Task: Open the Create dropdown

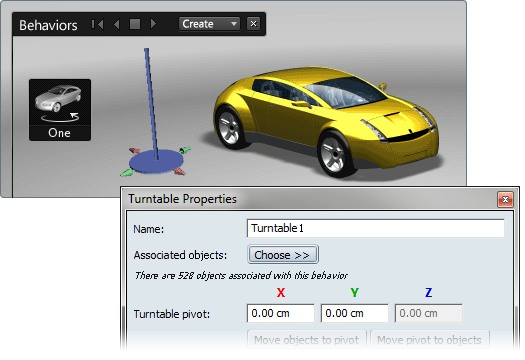Action: pos(209,24)
